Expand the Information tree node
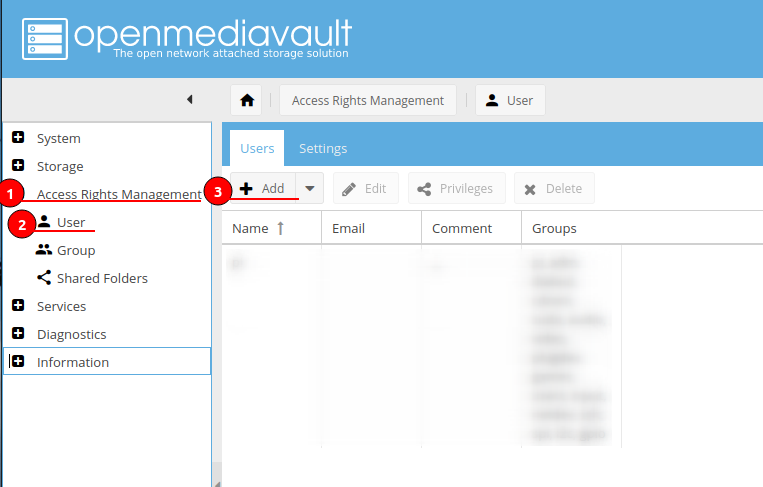The height and width of the screenshot is (487, 763). tap(18, 361)
